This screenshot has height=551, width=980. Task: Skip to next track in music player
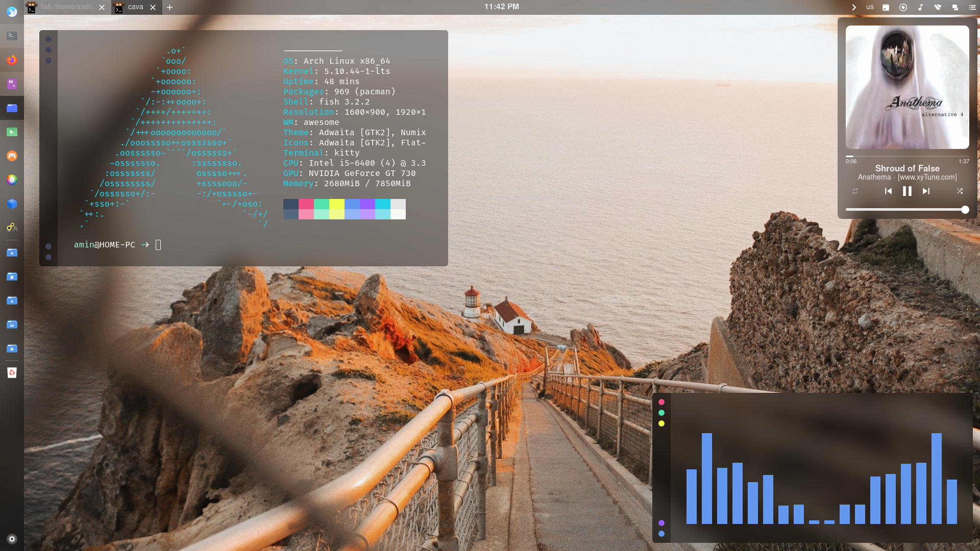click(x=926, y=191)
